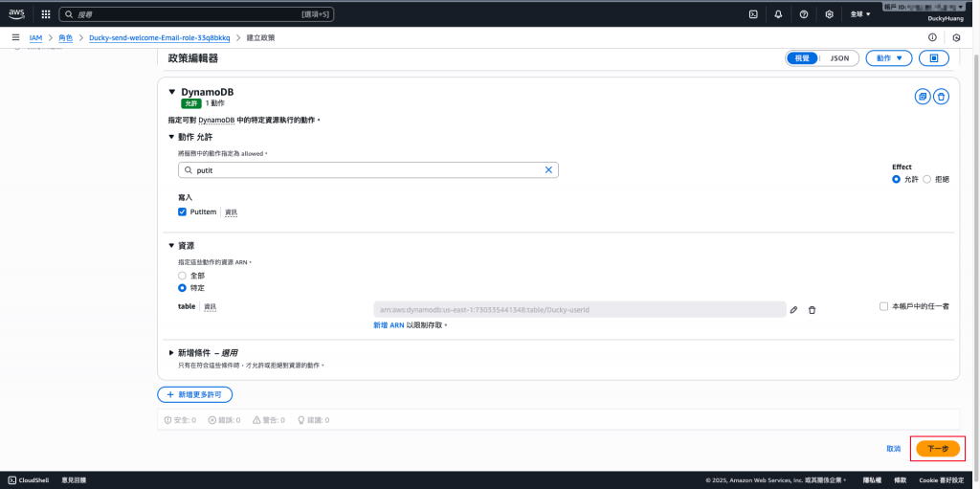Click the 錯誤: 0 findings indicator

pos(224,420)
